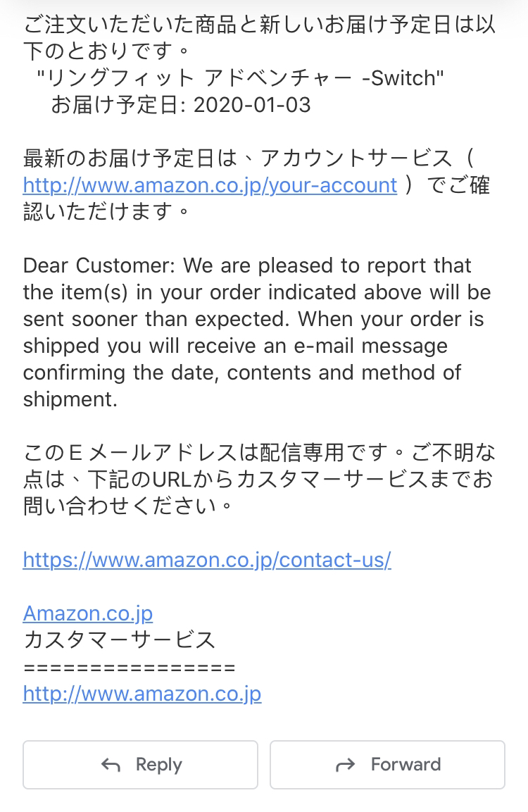Screen dimensions: 528x812
Task: Click the equals-sign separator line
Action: coord(130,668)
